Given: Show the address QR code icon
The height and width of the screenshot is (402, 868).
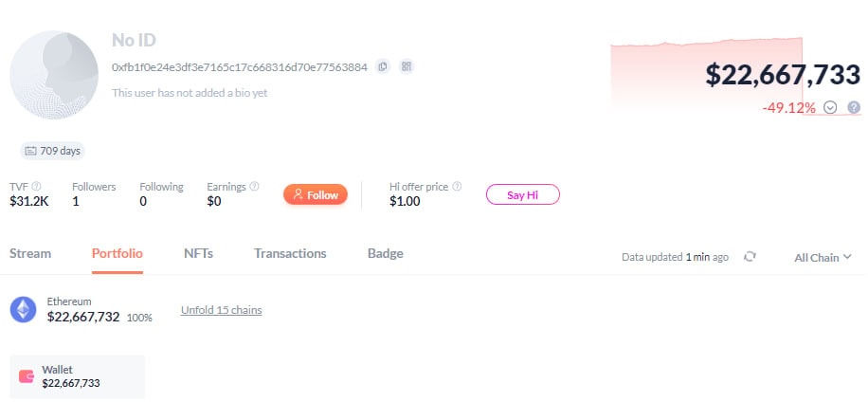Looking at the screenshot, I should point(407,66).
